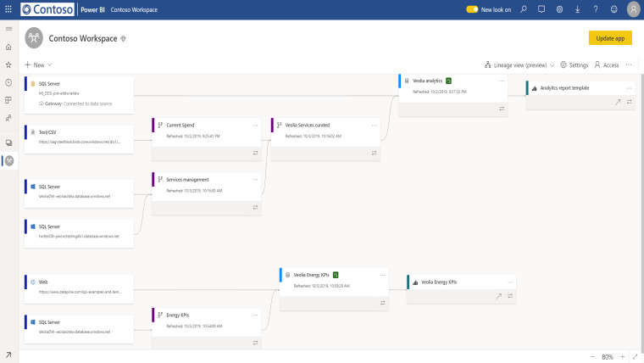The width and height of the screenshot is (644, 363).
Task: Open the notifications chat icon
Action: click(541, 9)
